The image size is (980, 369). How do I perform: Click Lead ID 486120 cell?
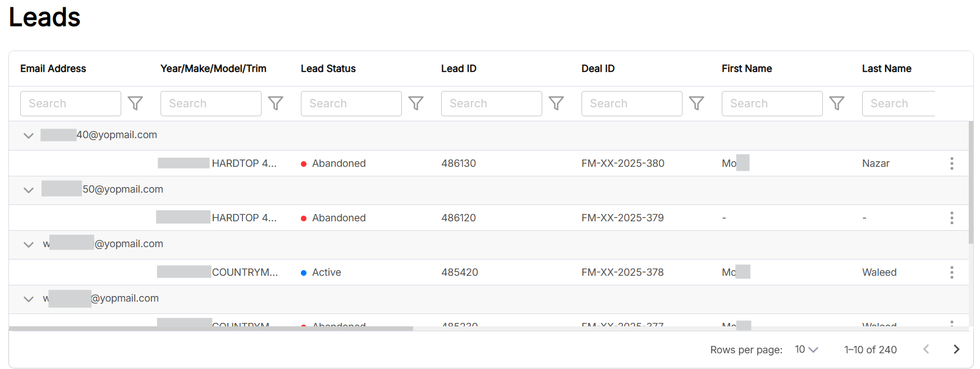tap(459, 218)
